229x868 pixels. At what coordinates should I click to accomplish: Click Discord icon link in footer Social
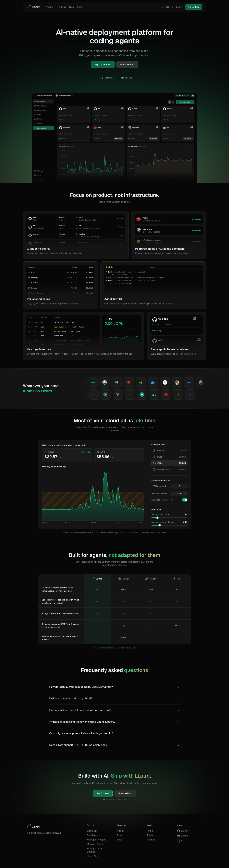coord(179,836)
